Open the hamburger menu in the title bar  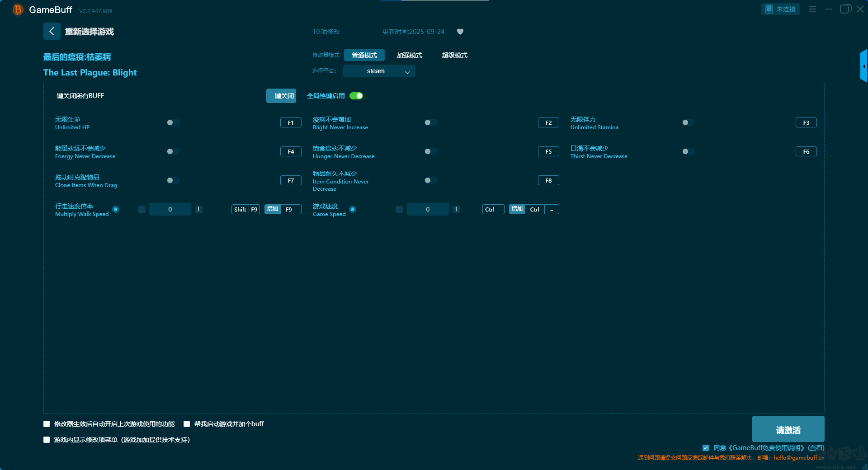click(x=812, y=9)
